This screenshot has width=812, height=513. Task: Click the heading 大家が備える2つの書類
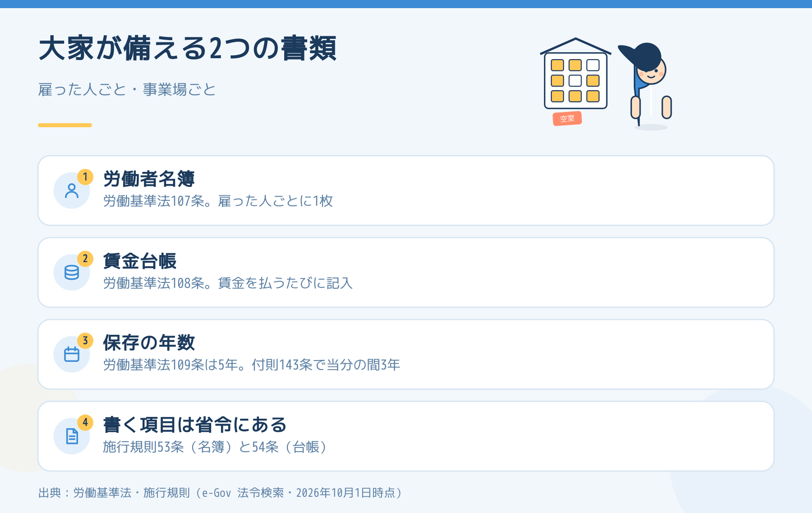pyautogui.click(x=188, y=48)
